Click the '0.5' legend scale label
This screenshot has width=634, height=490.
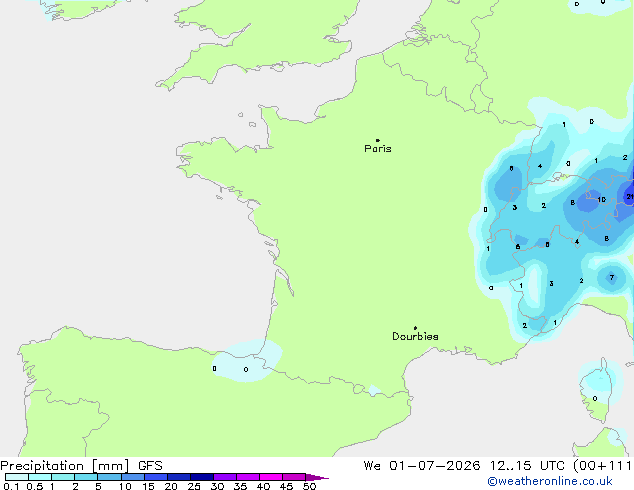pos(34,486)
